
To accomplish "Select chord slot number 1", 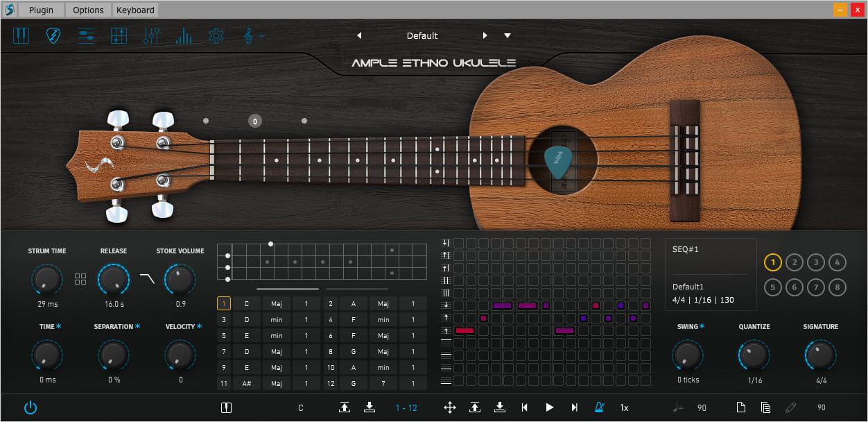I will pyautogui.click(x=224, y=303).
